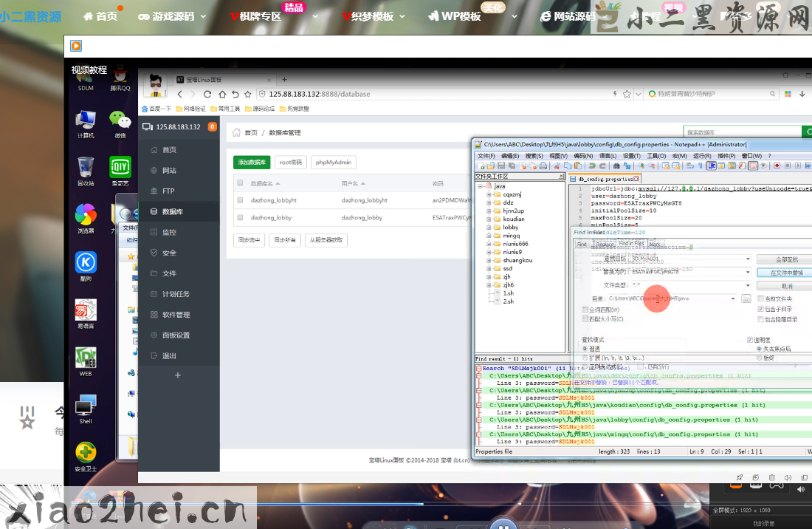Open 文件类型 filter dropdown arrow
The height and width of the screenshot is (529, 812).
tap(748, 285)
